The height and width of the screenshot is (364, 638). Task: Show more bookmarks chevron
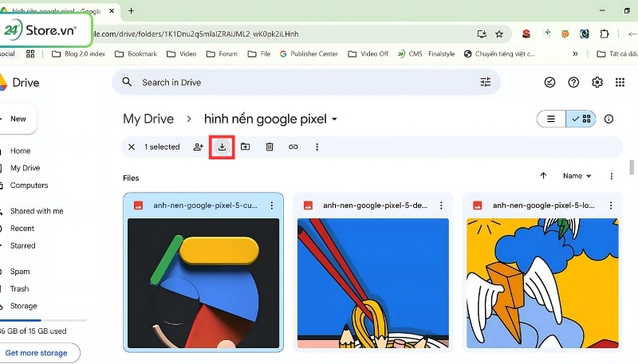pos(575,53)
